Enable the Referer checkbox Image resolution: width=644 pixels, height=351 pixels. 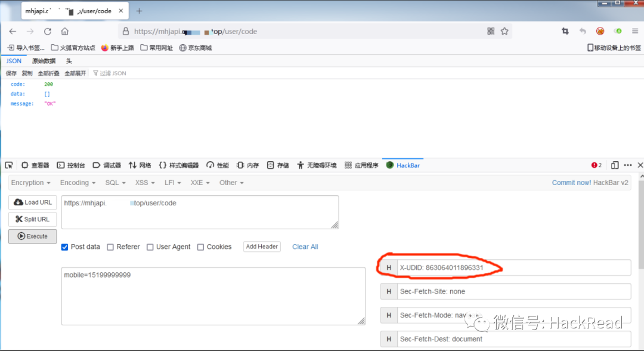point(110,247)
